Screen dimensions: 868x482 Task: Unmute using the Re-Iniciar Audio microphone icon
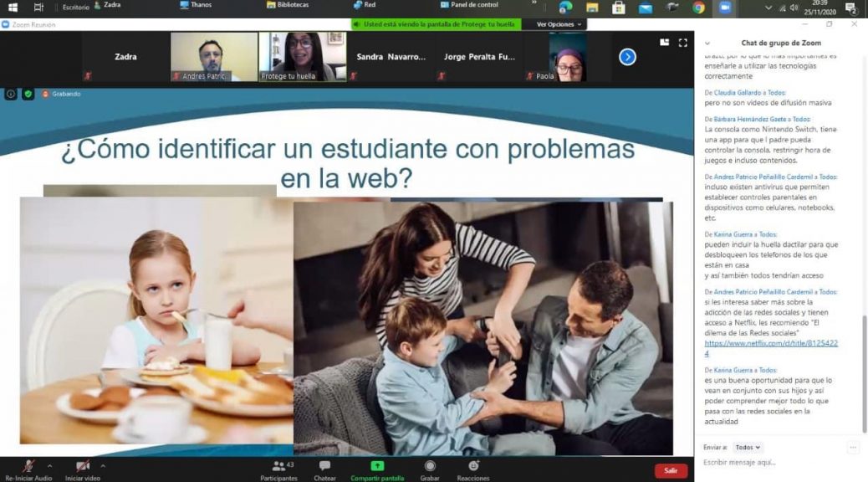click(28, 466)
